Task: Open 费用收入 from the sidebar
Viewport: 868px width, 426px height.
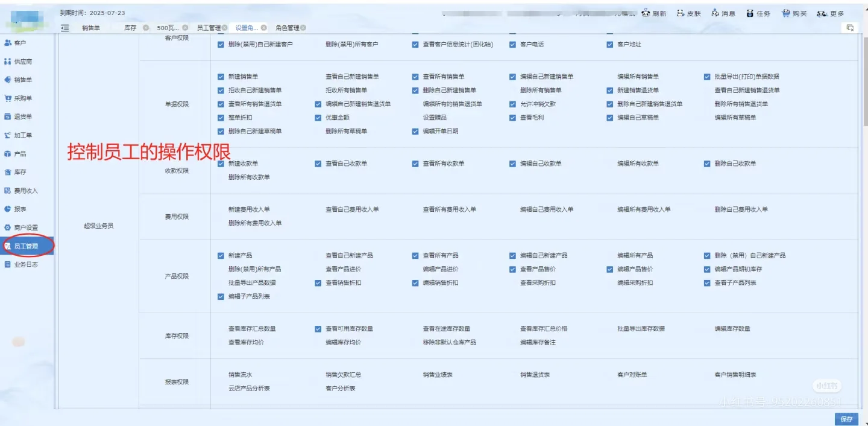Action: pos(27,190)
